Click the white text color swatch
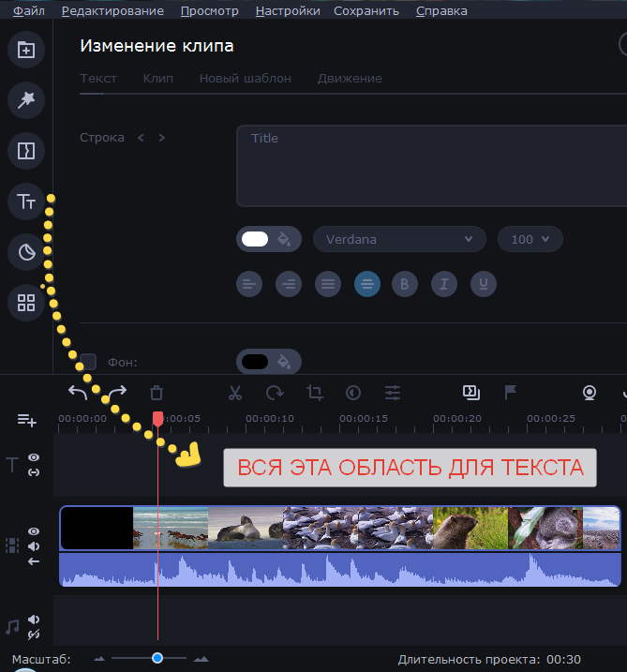 click(255, 239)
